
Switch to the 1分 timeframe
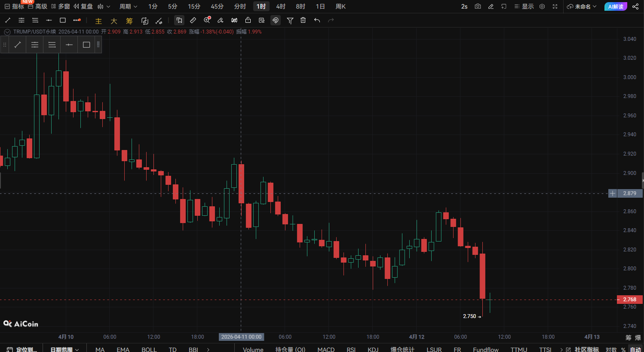point(153,6)
